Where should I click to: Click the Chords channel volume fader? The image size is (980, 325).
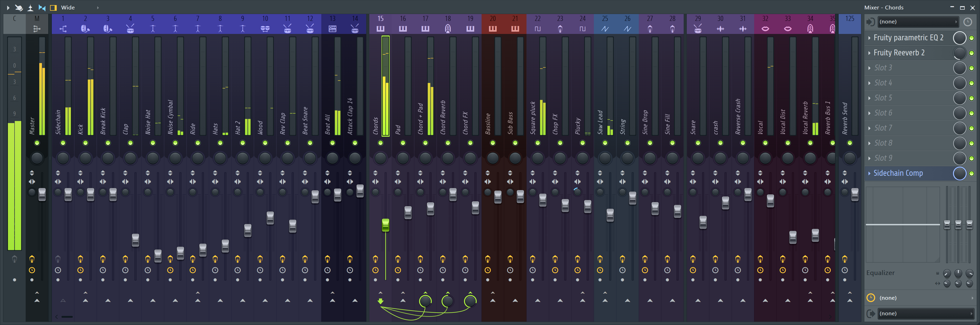(x=386, y=225)
